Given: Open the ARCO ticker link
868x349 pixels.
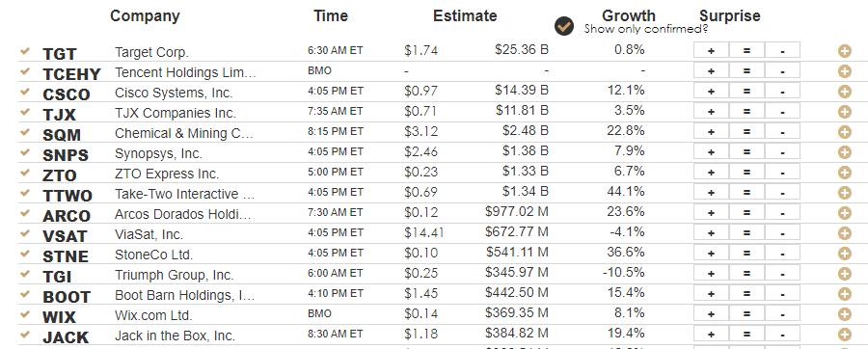Looking at the screenshot, I should click(x=67, y=216).
